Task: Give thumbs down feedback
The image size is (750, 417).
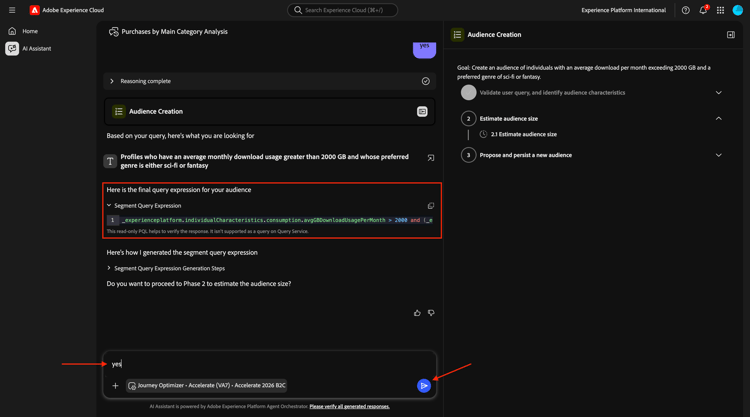Action: 431,313
